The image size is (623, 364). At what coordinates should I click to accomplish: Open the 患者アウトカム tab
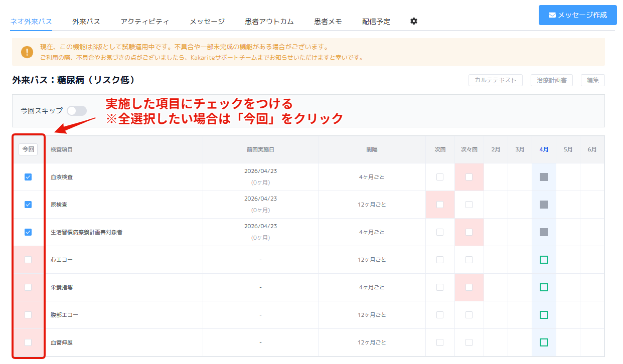(269, 22)
